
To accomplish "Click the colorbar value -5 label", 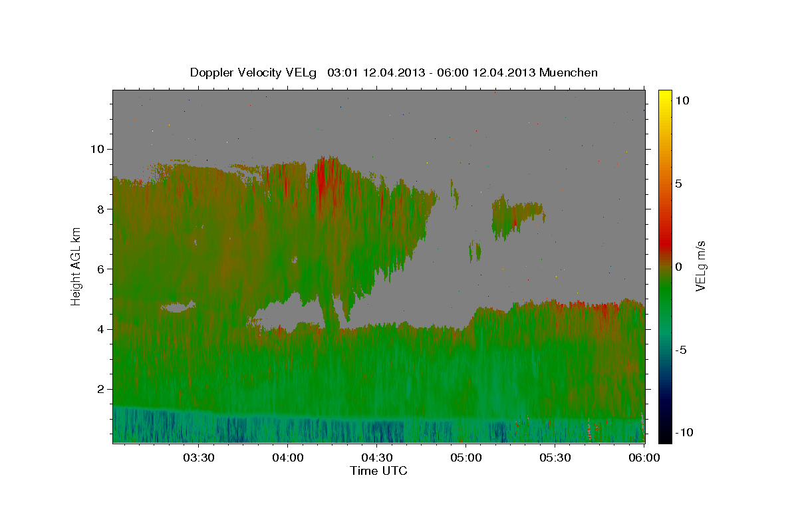I will click(x=682, y=350).
